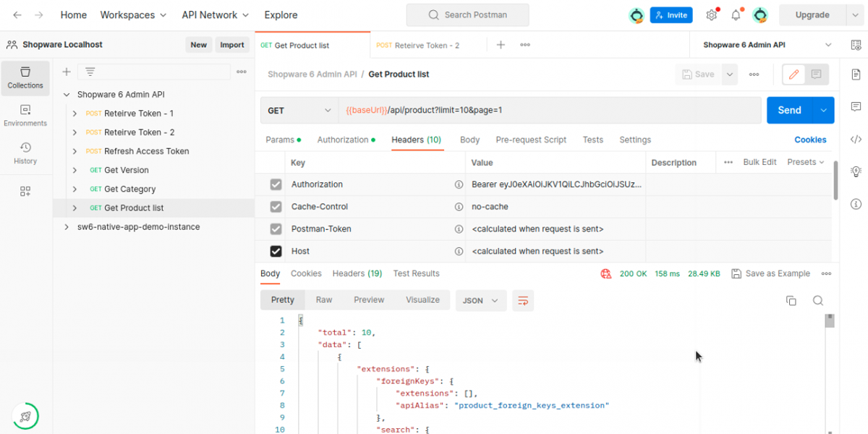Select the Raw response view

pyautogui.click(x=324, y=299)
